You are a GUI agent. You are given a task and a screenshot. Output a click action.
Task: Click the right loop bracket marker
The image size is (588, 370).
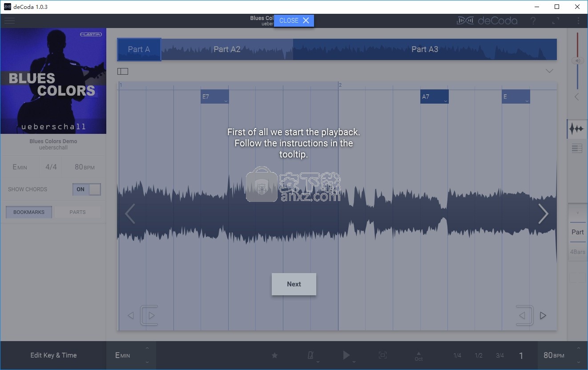click(525, 315)
